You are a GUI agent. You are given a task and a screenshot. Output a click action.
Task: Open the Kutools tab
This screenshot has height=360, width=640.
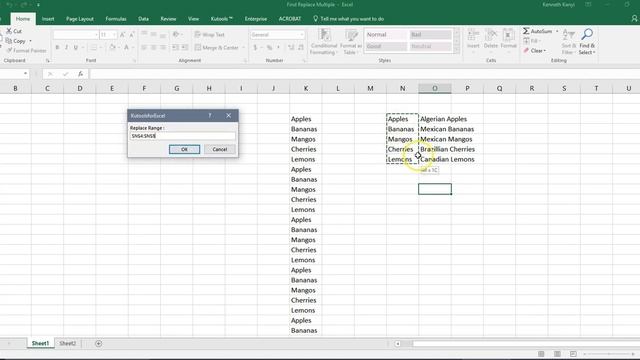tap(222, 19)
